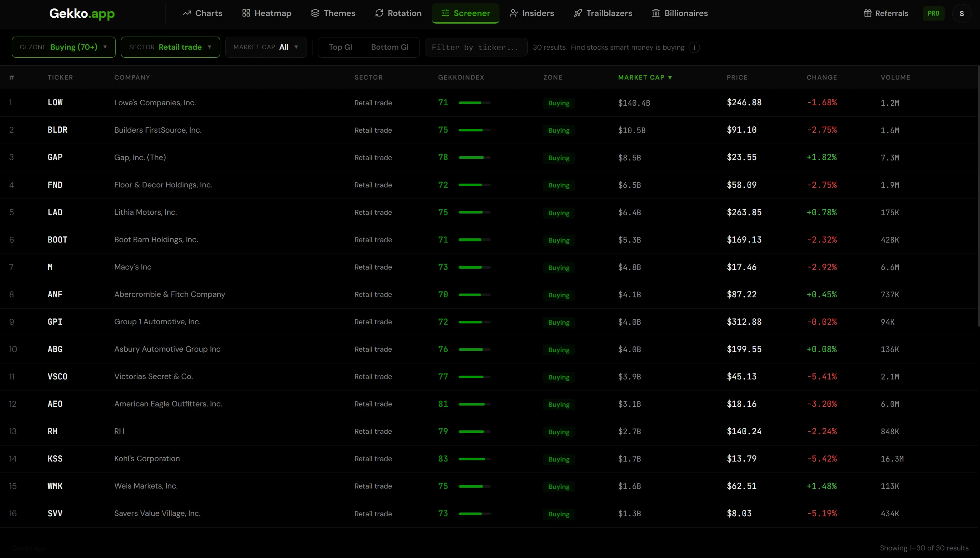The image size is (980, 558).
Task: Switch to the Screener tab
Action: click(x=465, y=13)
